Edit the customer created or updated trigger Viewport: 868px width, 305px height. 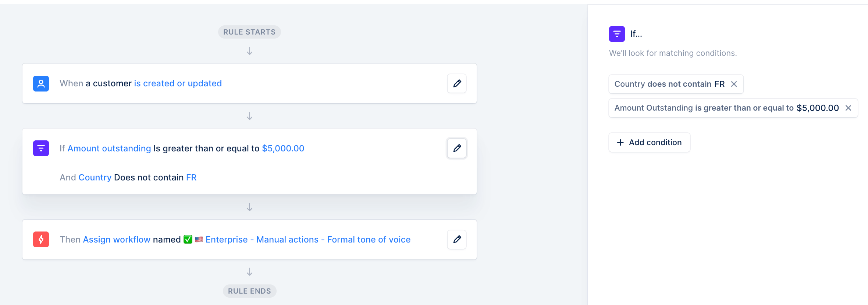point(457,83)
